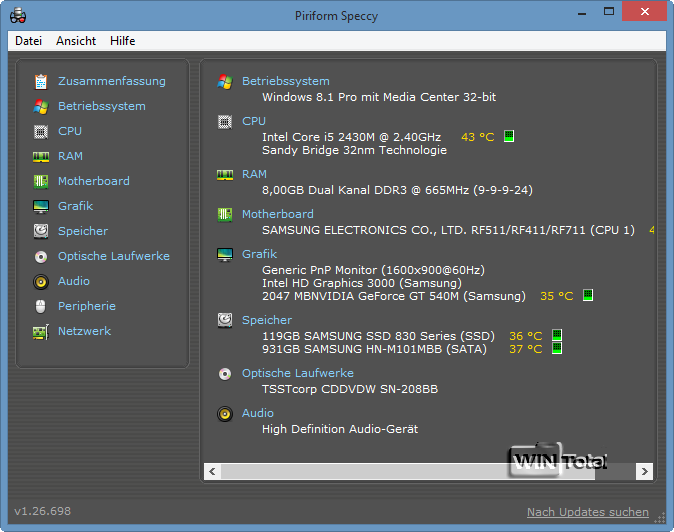This screenshot has height=532, width=674.
Task: Open the Speicher heading link in summary
Action: pyautogui.click(x=267, y=320)
